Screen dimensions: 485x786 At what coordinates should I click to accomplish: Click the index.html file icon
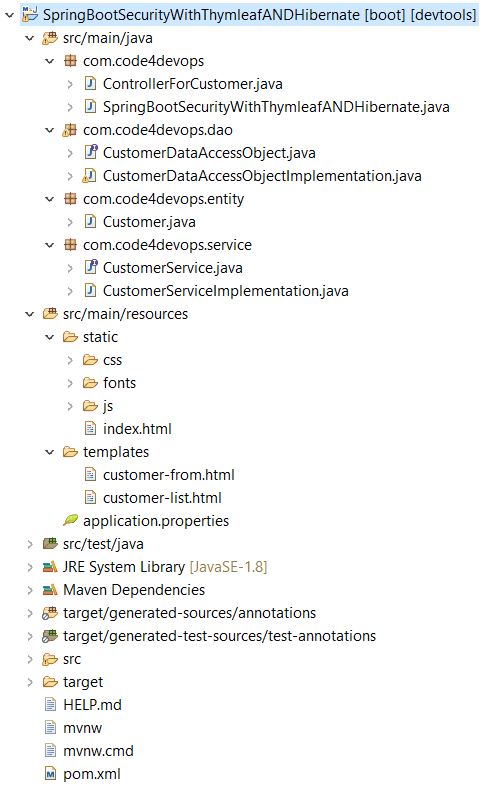click(x=90, y=428)
